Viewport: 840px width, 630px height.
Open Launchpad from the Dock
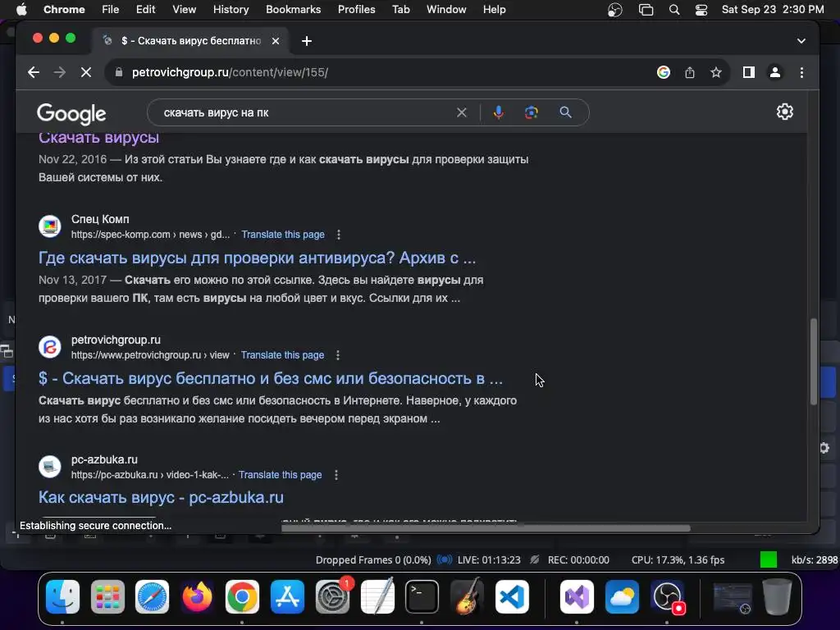(x=107, y=596)
